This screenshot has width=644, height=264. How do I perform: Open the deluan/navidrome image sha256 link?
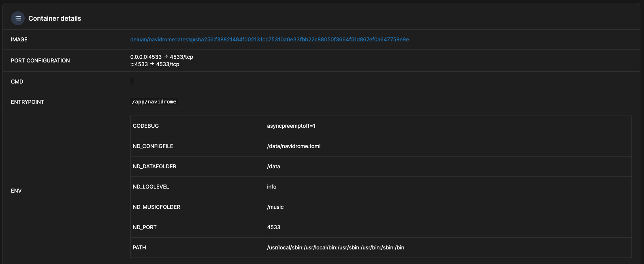[x=269, y=39]
